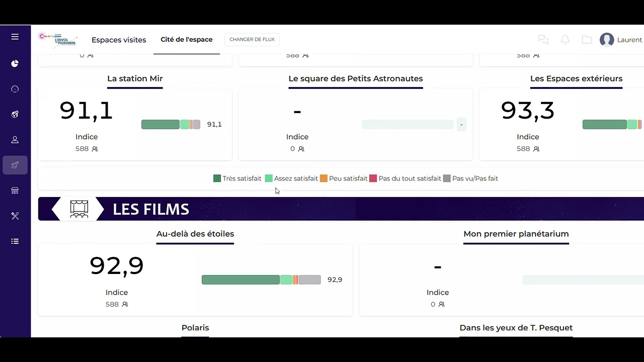Open the list view sidebar icon

pos(15,241)
